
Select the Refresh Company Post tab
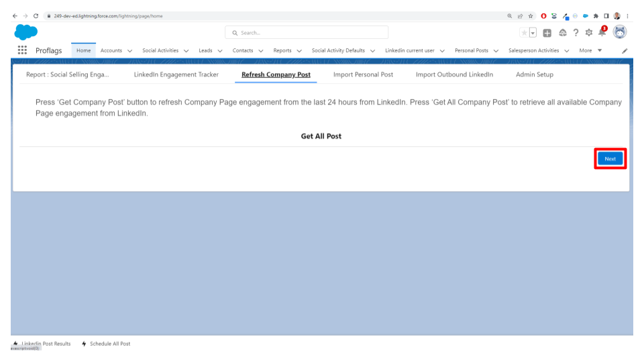pyautogui.click(x=276, y=74)
